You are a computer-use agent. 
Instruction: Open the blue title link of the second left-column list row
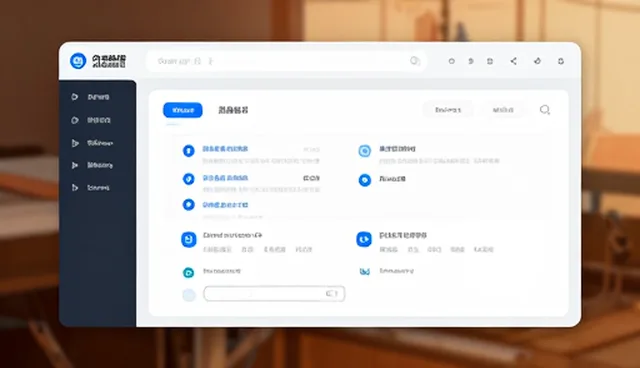225,178
